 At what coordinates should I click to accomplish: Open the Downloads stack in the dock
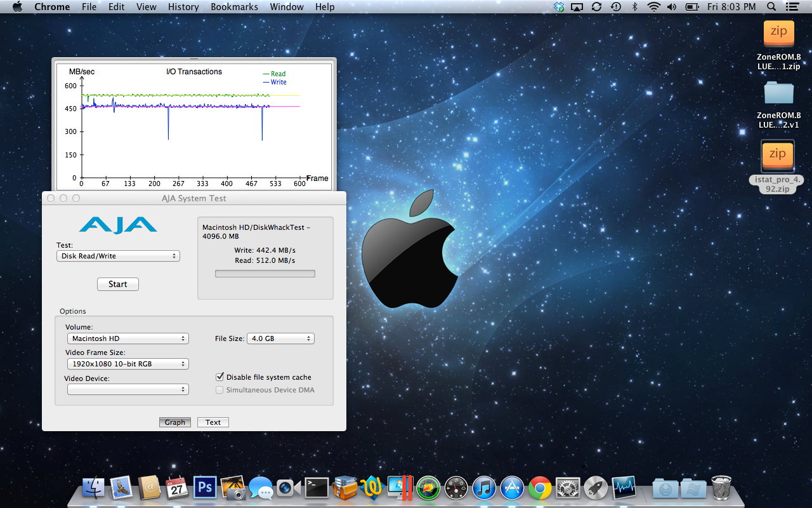pos(665,488)
